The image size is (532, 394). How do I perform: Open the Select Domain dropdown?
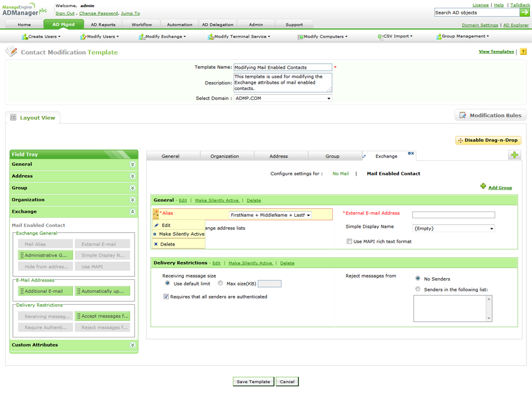(282, 99)
